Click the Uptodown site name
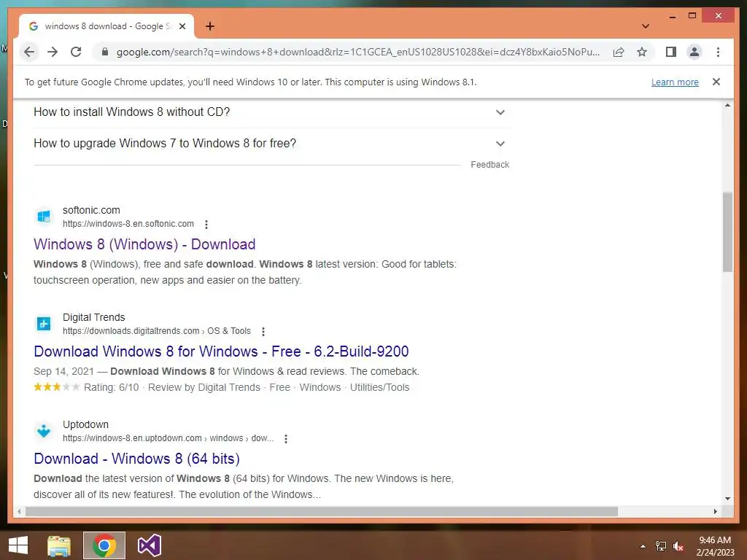The image size is (747, 560). point(86,425)
